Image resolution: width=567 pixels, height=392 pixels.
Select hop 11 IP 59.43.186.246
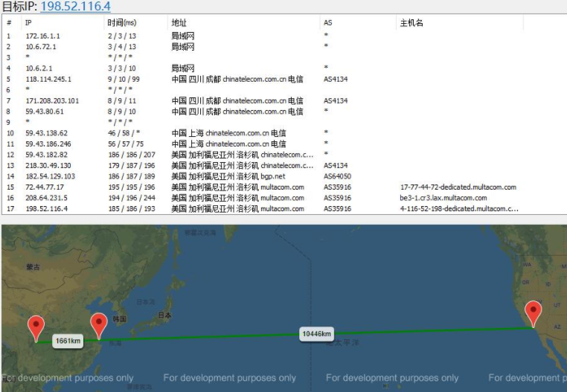click(48, 144)
